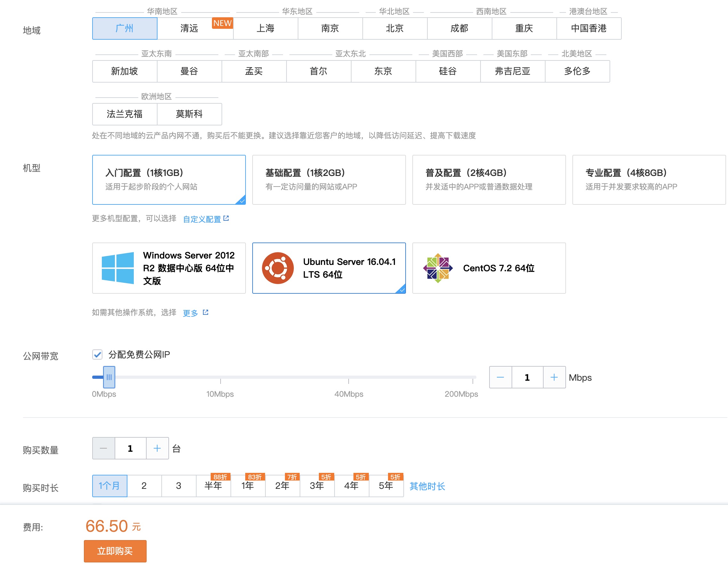Select 普及配置（2核4GB）machine type
Screen dimensions: 728x565
coord(489,179)
